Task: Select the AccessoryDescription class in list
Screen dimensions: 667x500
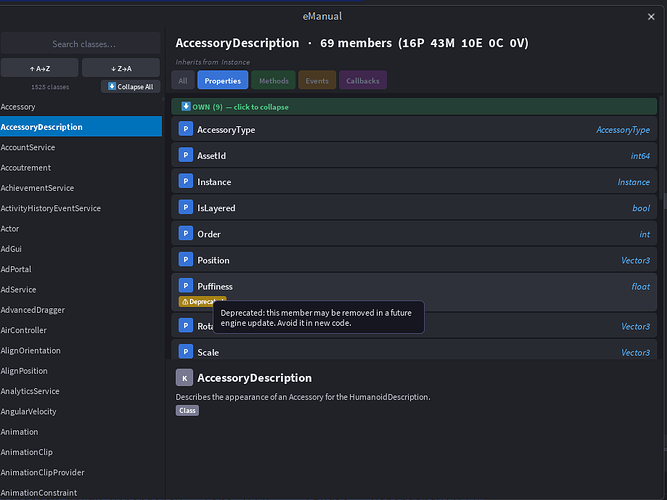Action: coord(81,127)
